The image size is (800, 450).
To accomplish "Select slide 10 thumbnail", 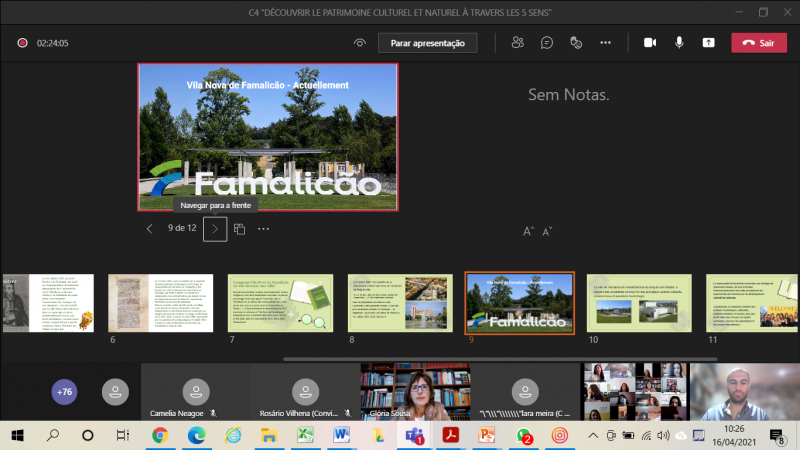I will (x=640, y=303).
